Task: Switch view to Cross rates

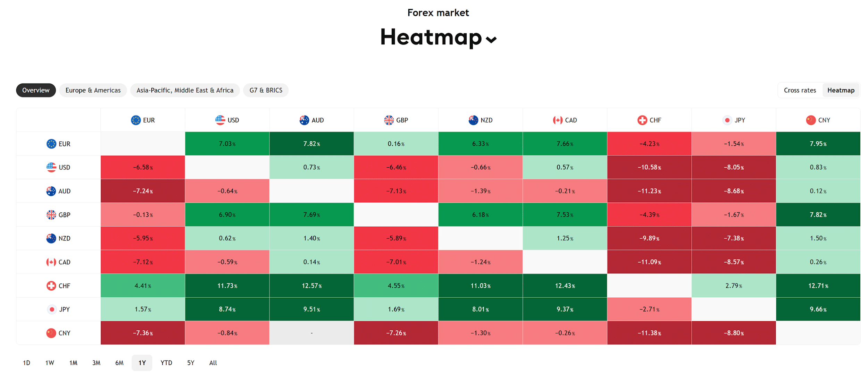Action: point(799,90)
